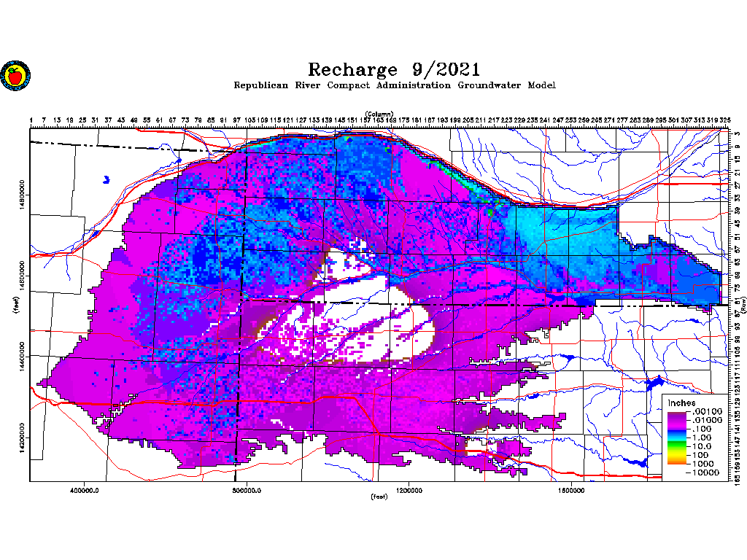The image size is (747, 560).
Task: Click the ".00100" legend value
Action: pyautogui.click(x=707, y=412)
